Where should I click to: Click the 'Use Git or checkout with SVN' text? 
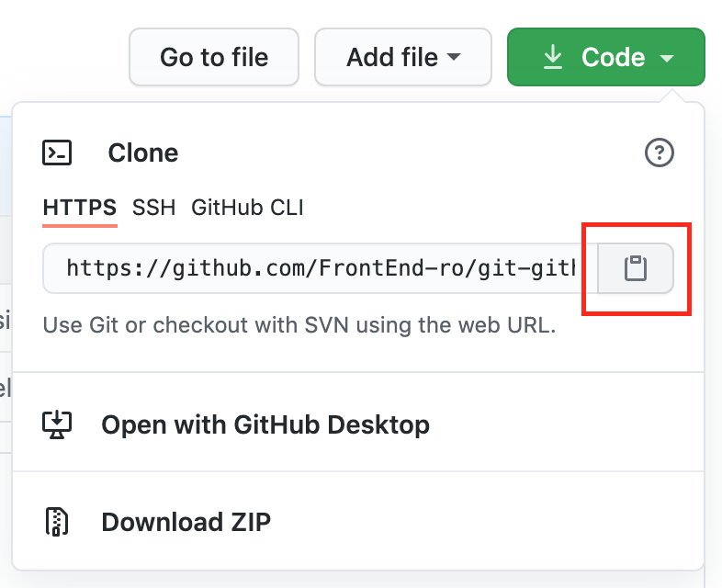[299, 325]
